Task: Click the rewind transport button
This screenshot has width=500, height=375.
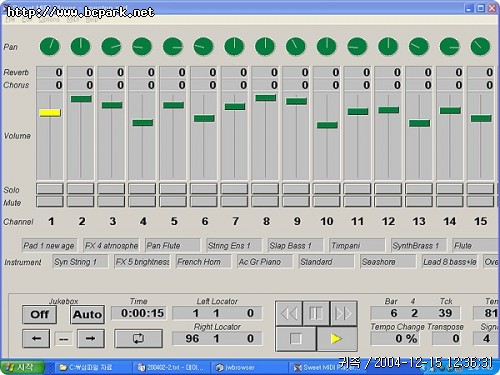Action: [289, 313]
